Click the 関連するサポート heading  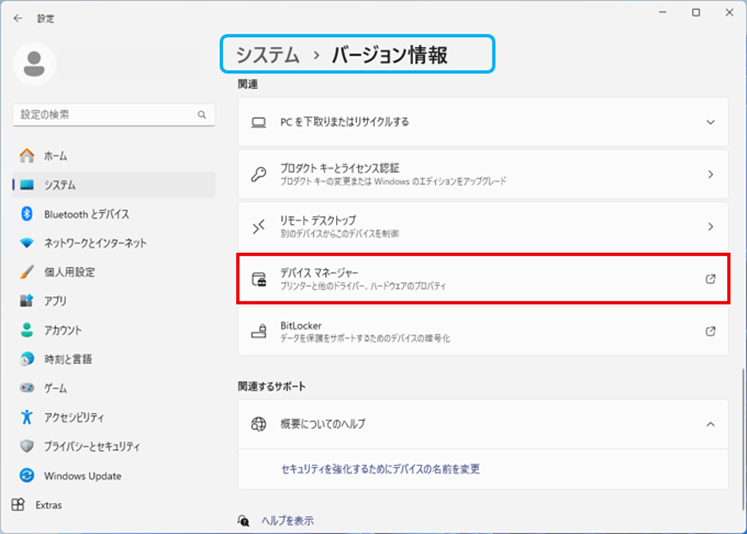272,386
